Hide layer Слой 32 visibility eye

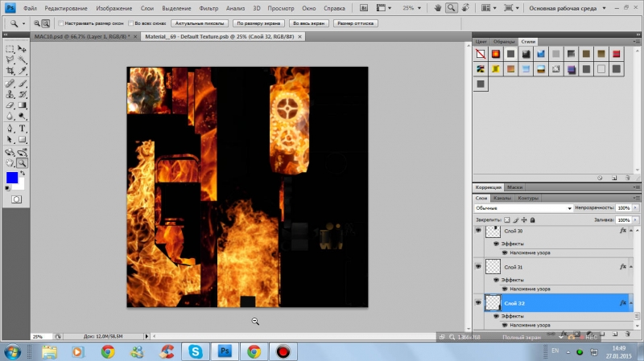(478, 303)
